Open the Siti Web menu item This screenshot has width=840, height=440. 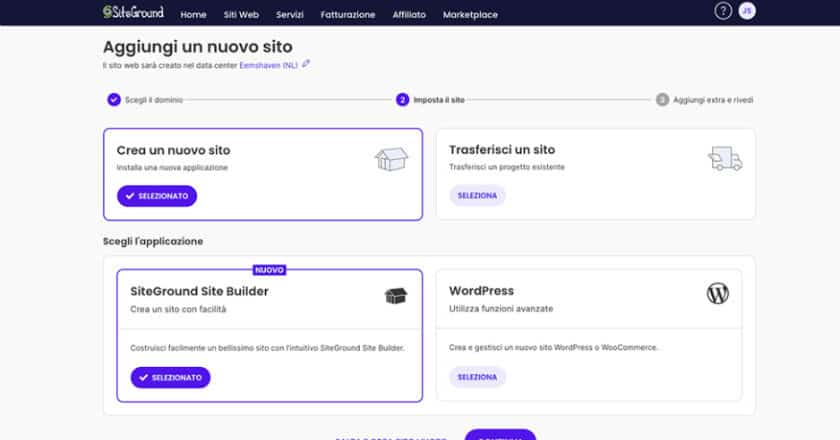[241, 15]
